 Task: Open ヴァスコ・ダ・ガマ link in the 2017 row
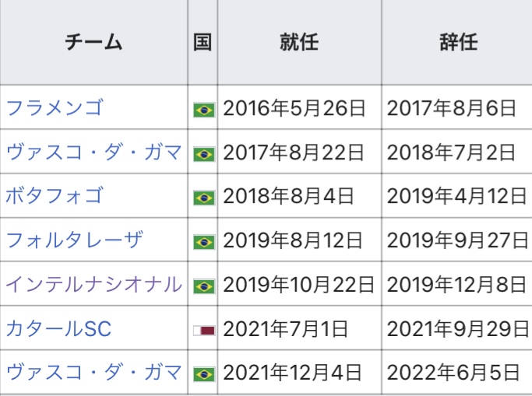pyautogui.click(x=93, y=152)
